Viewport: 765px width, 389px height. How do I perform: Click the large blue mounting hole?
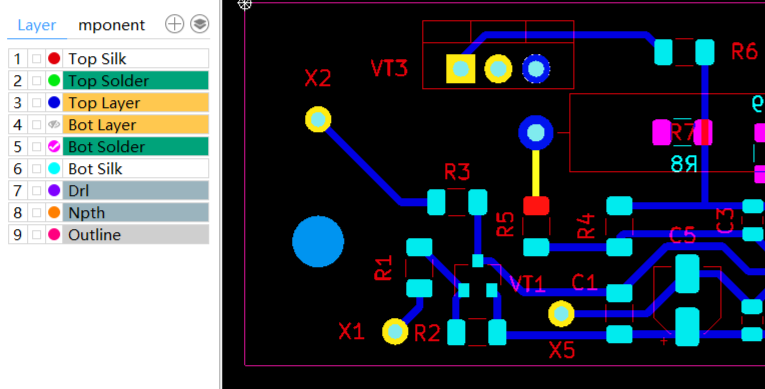pyautogui.click(x=318, y=242)
